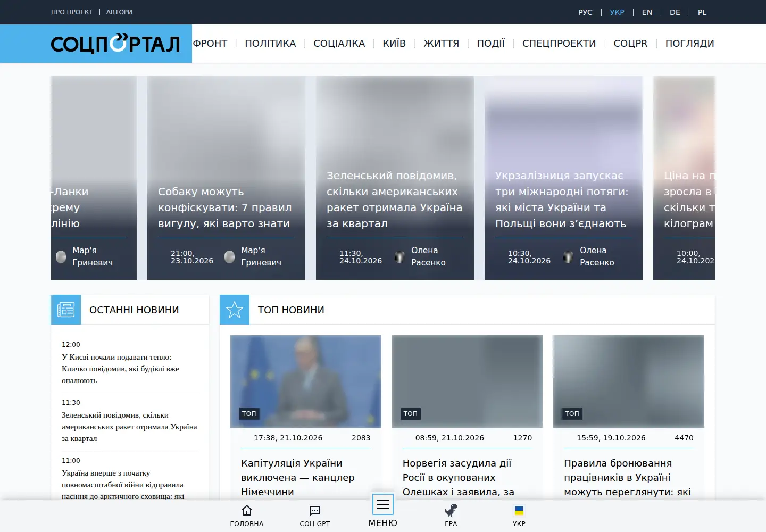
Task: Open headline 'Правила бронювання працівників'
Action: pyautogui.click(x=627, y=478)
